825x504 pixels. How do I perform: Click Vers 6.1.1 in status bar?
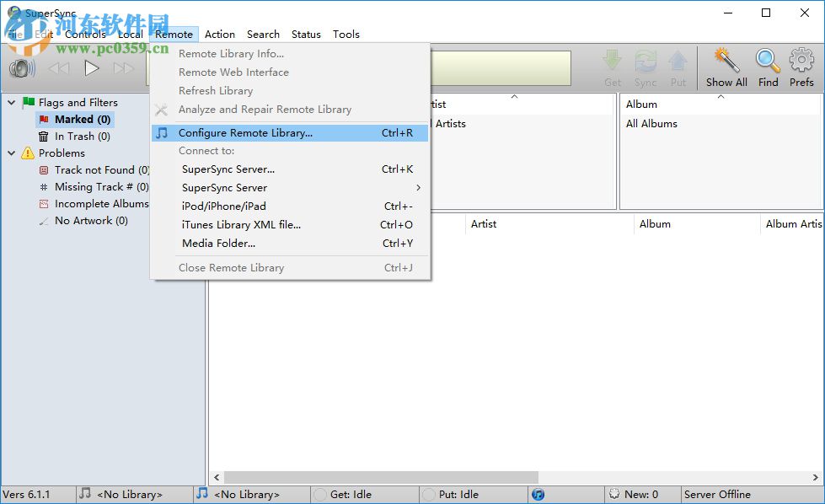point(26,495)
